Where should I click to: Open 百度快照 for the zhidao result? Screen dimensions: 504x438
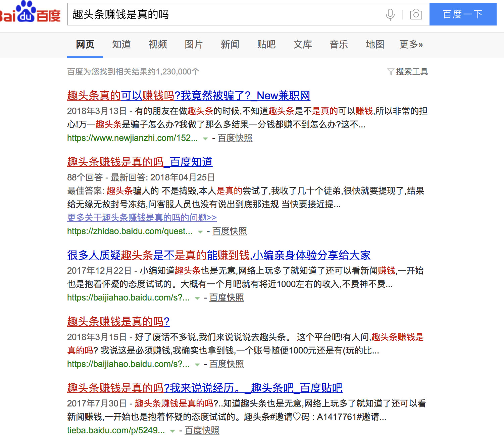click(x=230, y=231)
